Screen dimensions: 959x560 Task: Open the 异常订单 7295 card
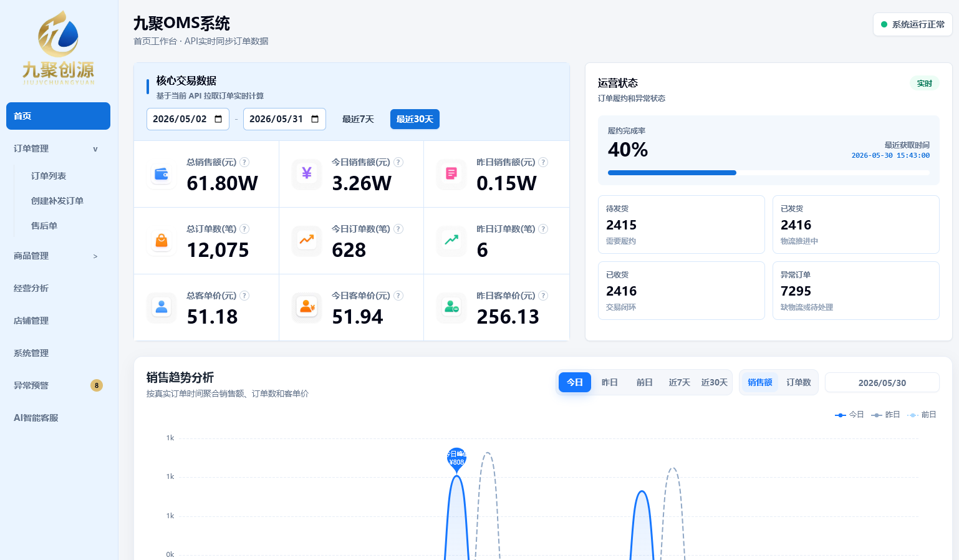pyautogui.click(x=856, y=291)
